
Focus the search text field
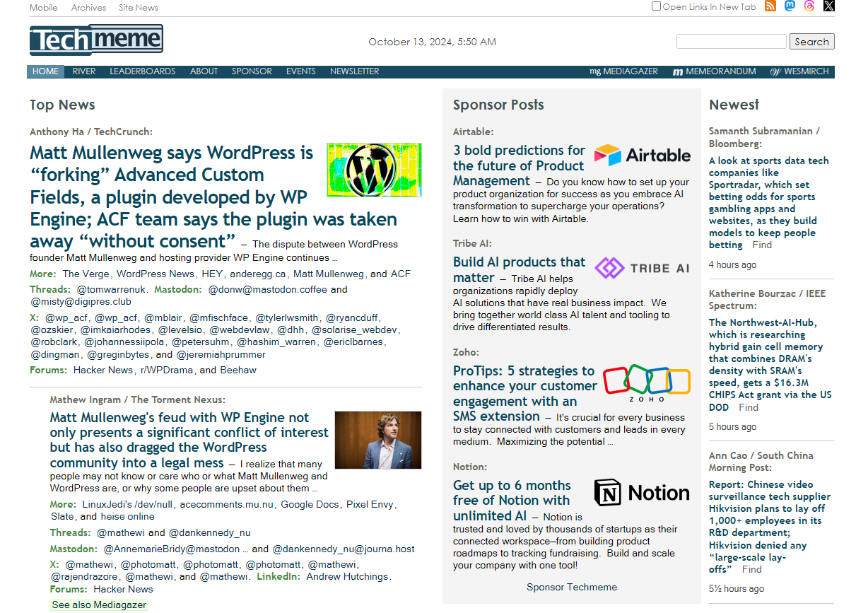tap(731, 42)
